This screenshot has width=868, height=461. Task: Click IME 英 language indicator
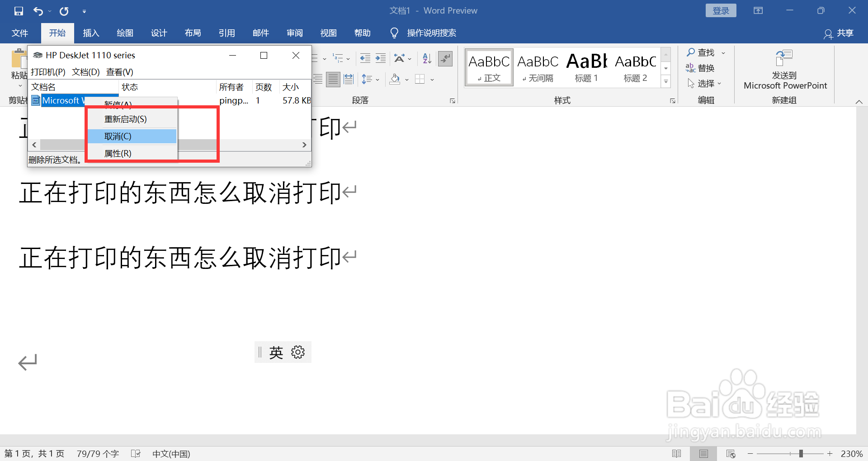tap(276, 353)
